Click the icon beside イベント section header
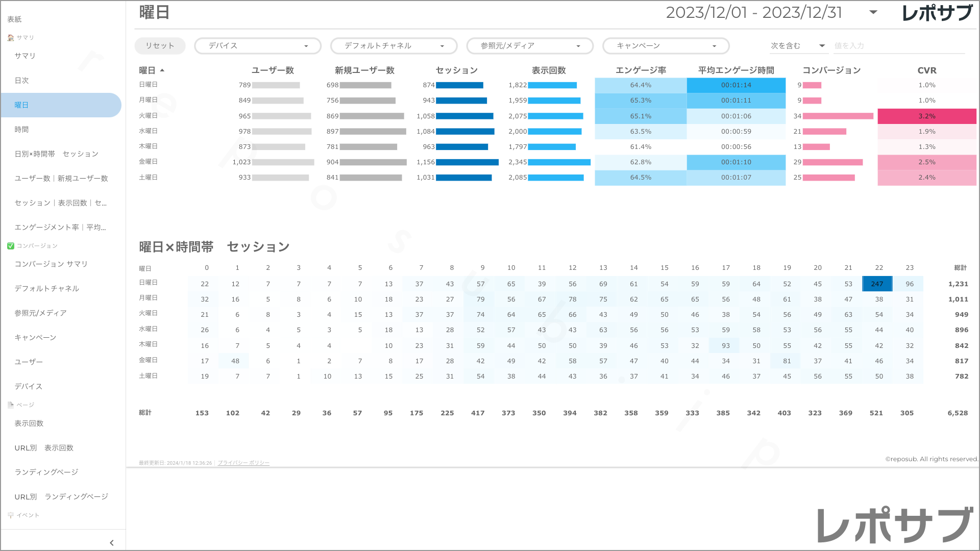The image size is (980, 551). 11,515
